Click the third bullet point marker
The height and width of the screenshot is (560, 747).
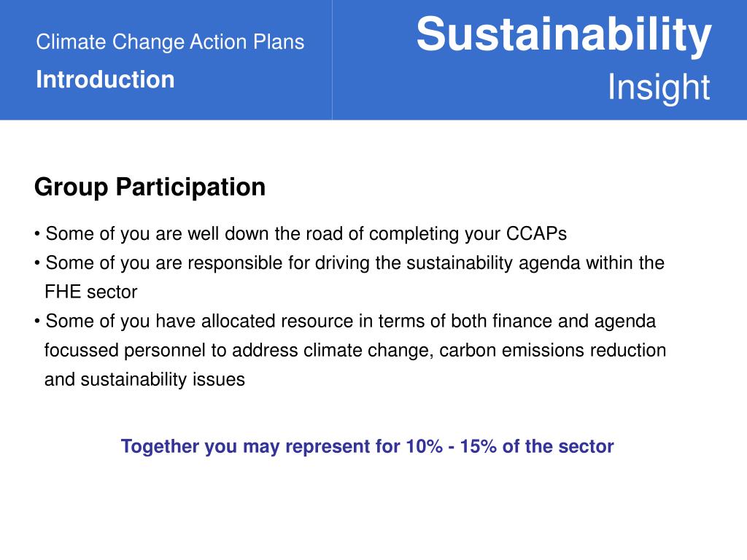coord(37,322)
